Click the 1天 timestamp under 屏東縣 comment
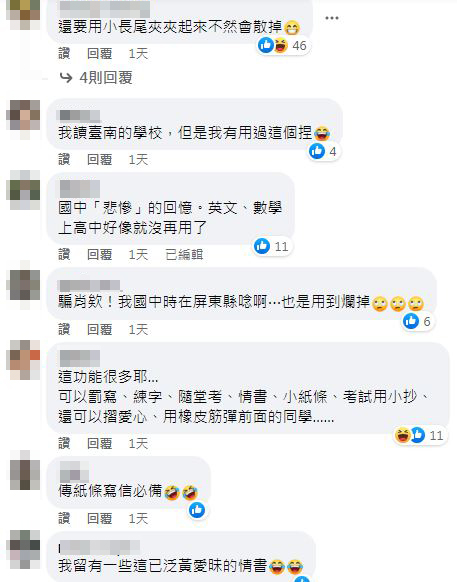 [138, 329]
